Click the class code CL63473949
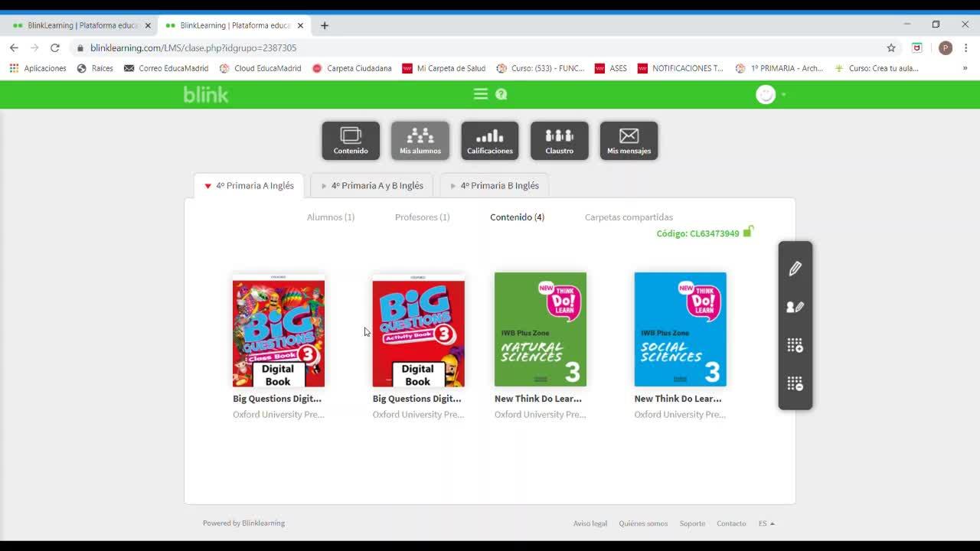The width and height of the screenshot is (980, 551). (x=697, y=233)
